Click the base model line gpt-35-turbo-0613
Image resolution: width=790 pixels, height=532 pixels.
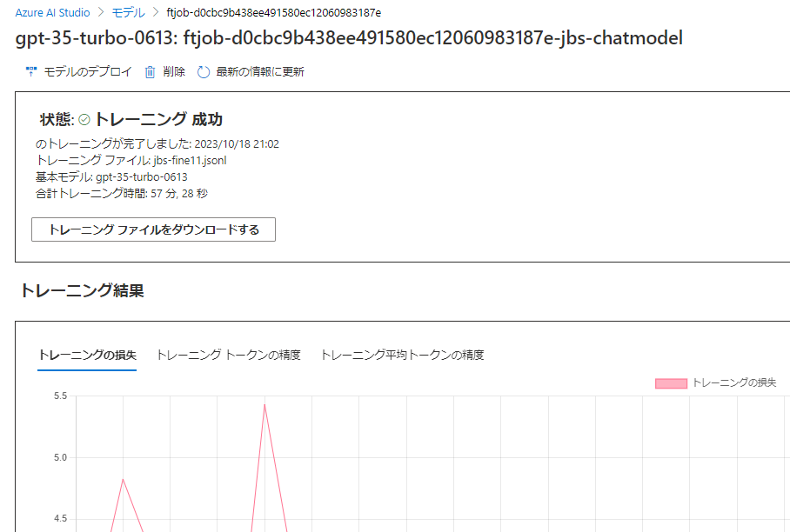(x=111, y=177)
